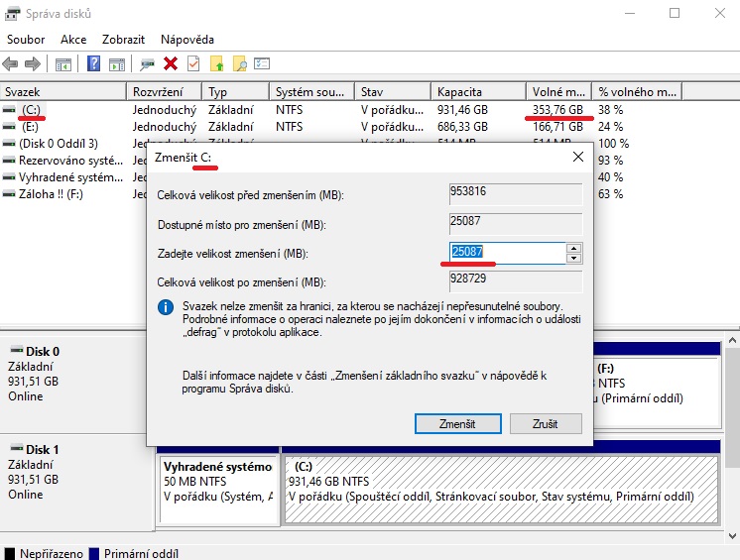This screenshot has height=560, width=740.
Task: Select the (E:) volume row
Action: [x=31, y=127]
